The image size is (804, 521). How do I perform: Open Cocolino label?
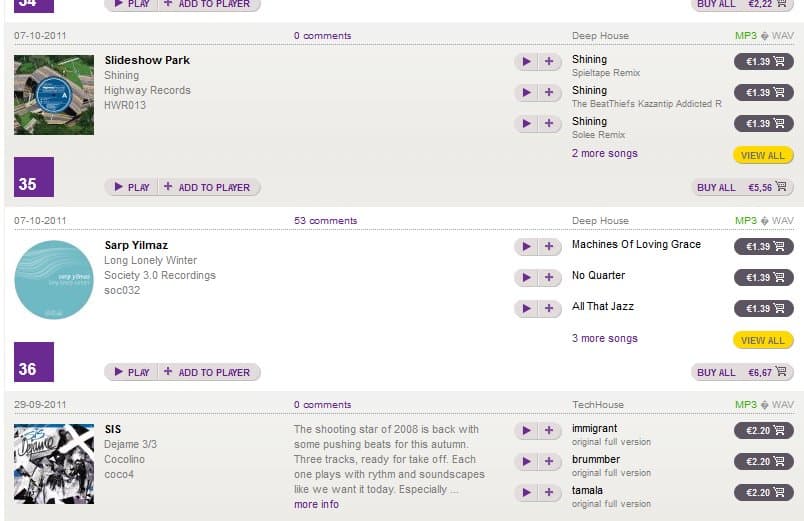point(125,459)
